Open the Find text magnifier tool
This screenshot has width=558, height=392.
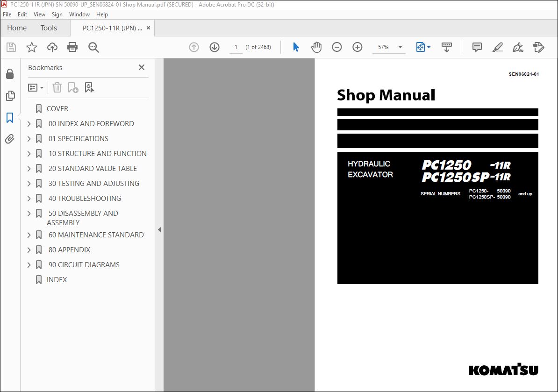(x=93, y=47)
